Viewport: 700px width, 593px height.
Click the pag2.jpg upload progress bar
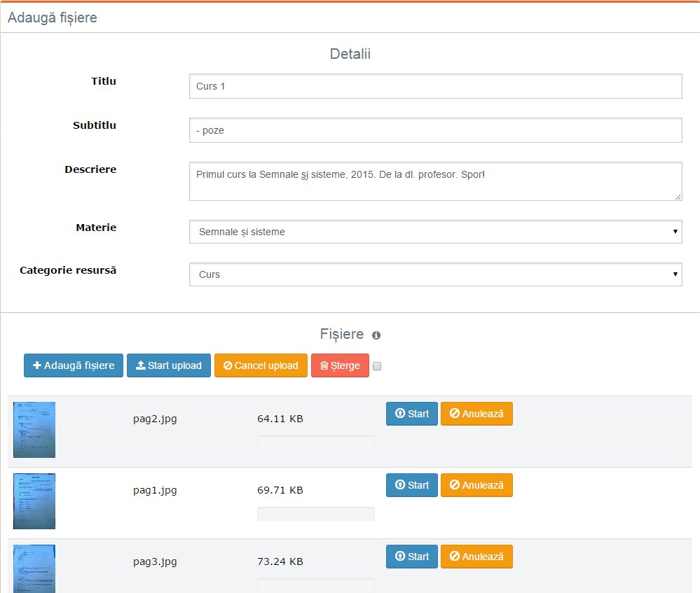316,442
